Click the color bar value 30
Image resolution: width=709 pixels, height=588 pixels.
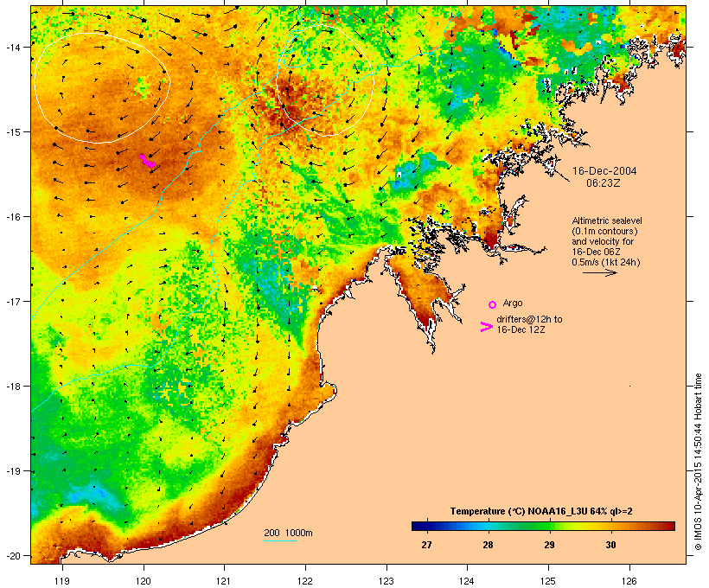coord(611,545)
